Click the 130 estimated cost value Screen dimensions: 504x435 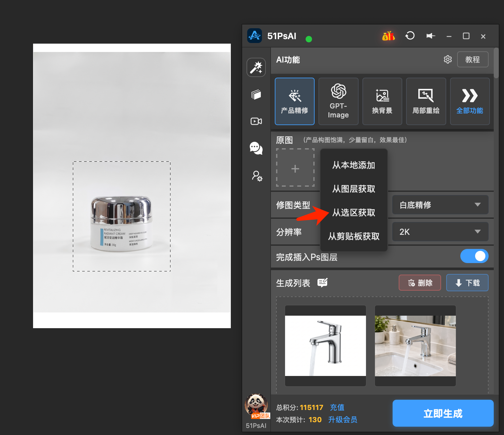point(315,420)
